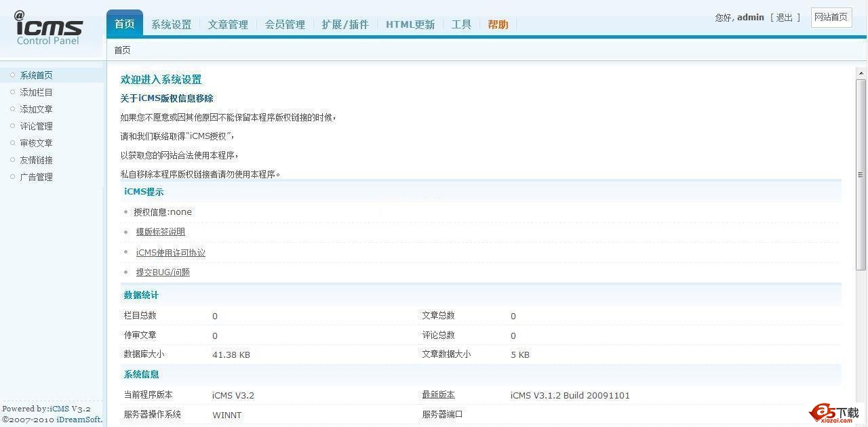Open the 会员管理 tab
Image resolution: width=868 pixels, height=427 pixels.
[285, 24]
